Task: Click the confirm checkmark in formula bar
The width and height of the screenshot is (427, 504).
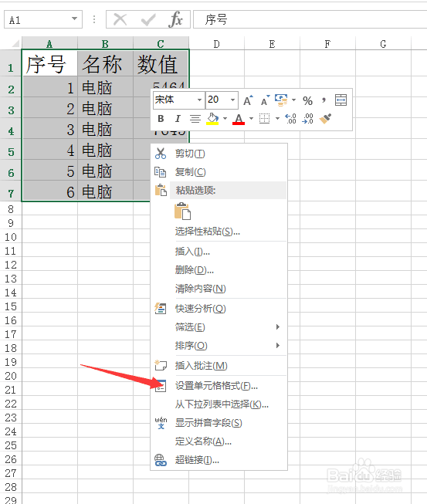Action: 148,20
